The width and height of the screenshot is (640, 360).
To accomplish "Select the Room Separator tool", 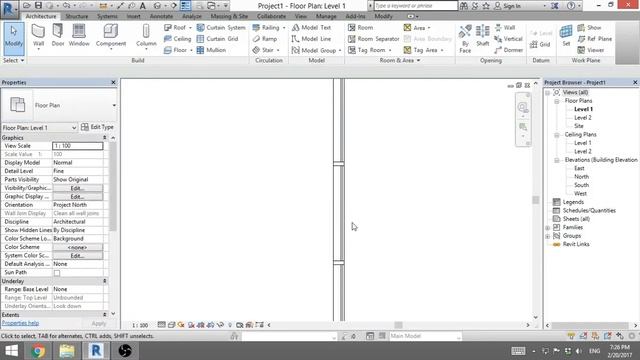I will tap(373, 39).
